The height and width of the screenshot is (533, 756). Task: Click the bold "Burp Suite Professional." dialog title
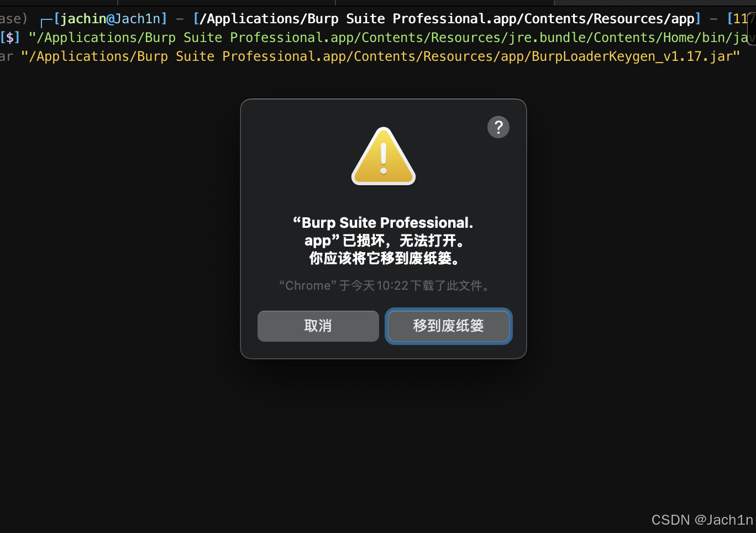point(383,223)
